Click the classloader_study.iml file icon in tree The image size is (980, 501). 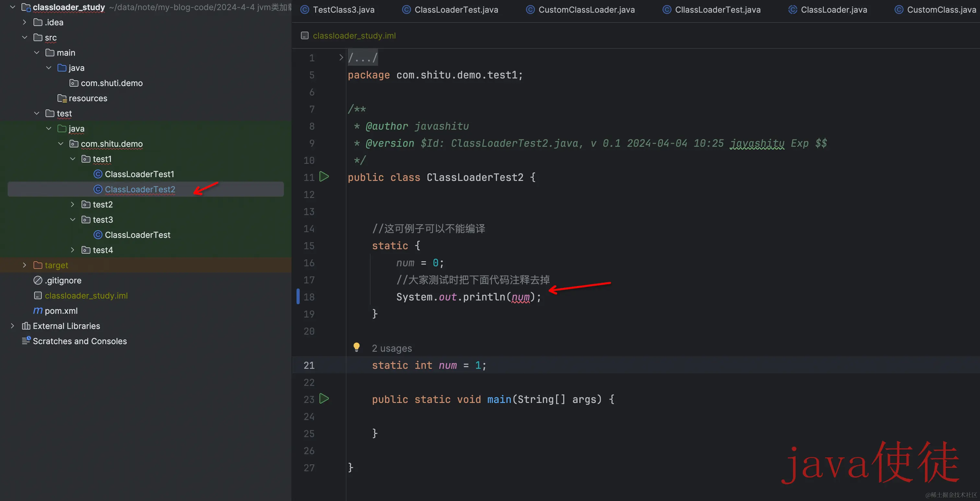(x=38, y=295)
